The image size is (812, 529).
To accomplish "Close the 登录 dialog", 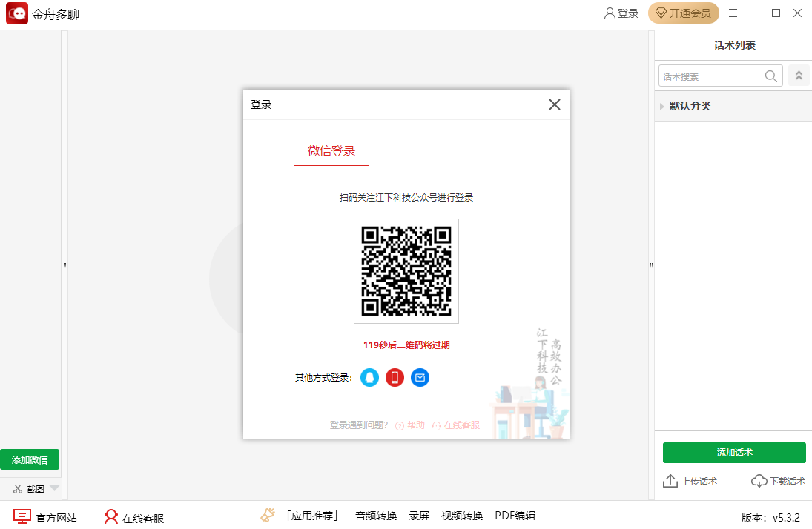I will tap(554, 104).
